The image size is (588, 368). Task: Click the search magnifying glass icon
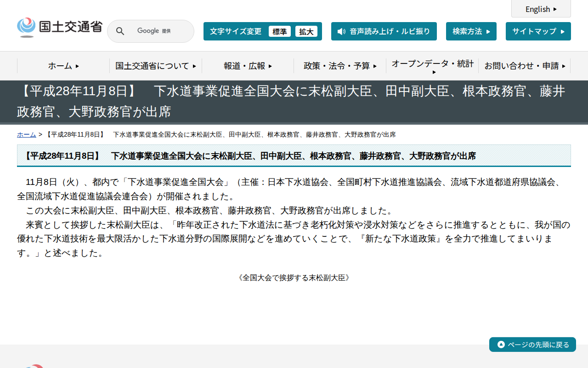point(120,31)
